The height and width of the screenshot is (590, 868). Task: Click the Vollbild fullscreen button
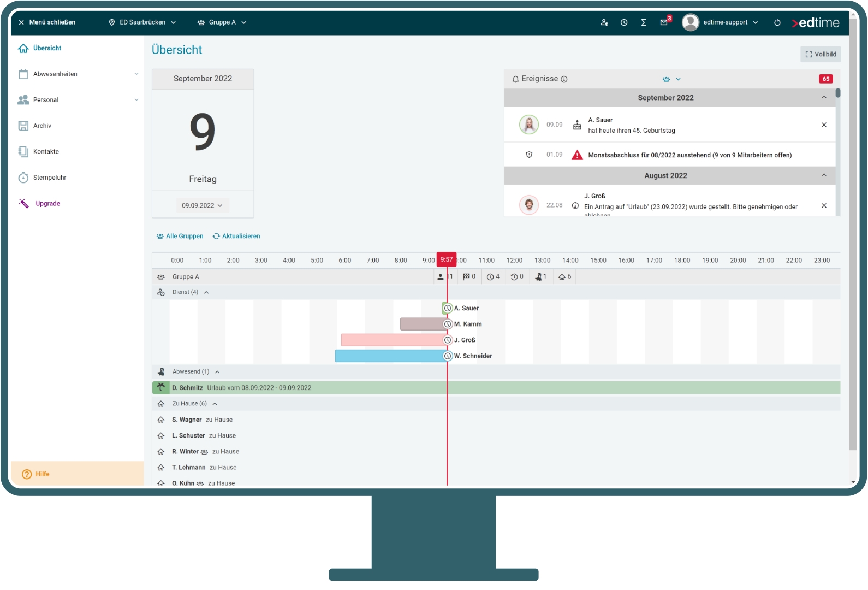coord(821,55)
